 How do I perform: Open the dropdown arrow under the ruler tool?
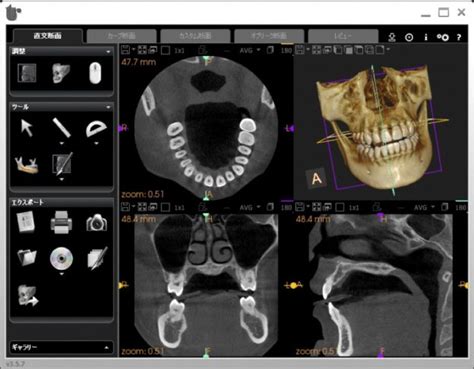point(62,143)
